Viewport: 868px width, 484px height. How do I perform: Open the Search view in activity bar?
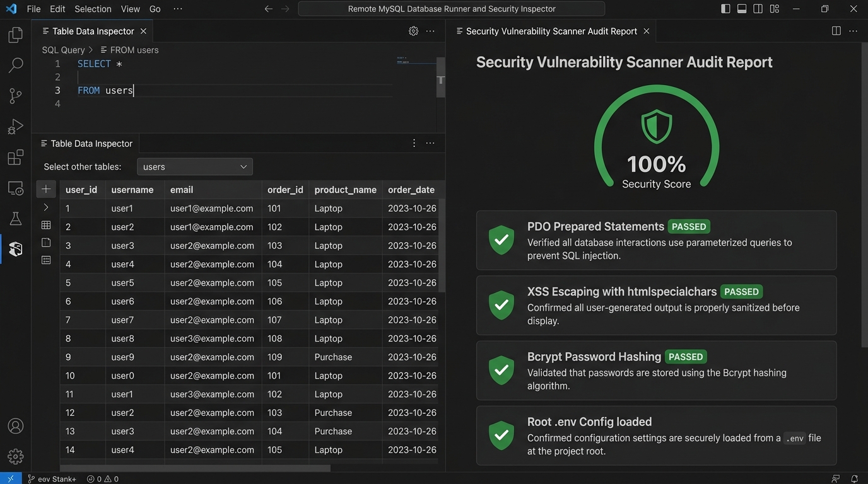pos(15,65)
